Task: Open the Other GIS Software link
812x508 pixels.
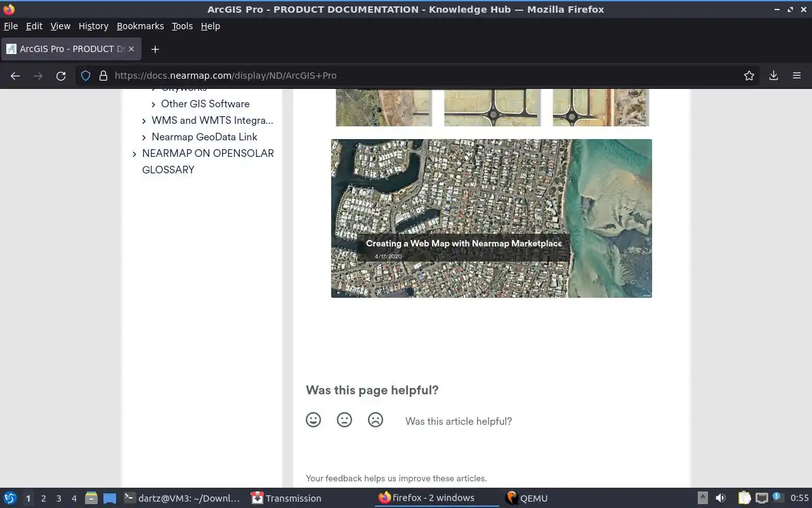Action: click(x=206, y=104)
